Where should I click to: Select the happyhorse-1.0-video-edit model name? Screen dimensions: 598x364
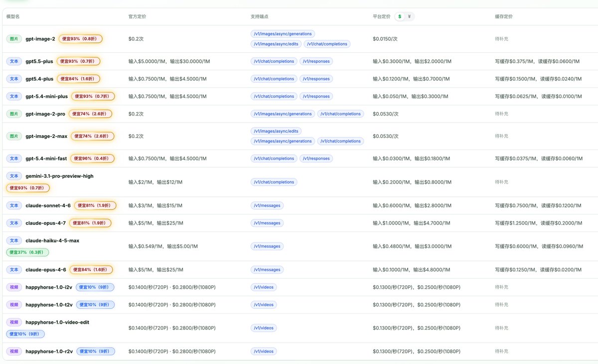click(x=57, y=322)
